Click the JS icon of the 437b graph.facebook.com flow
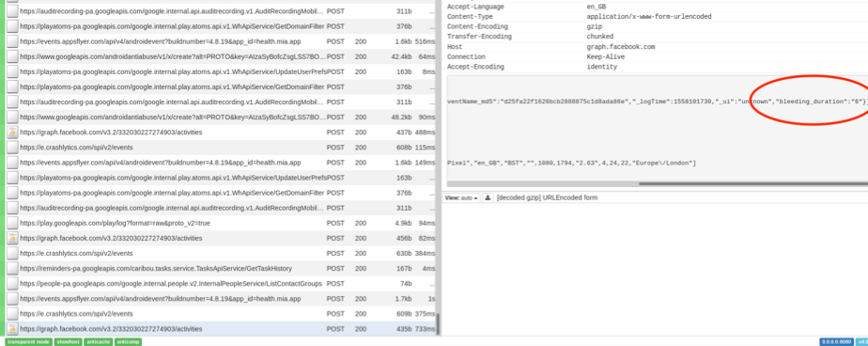This screenshot has height=346, width=868. tap(12, 133)
